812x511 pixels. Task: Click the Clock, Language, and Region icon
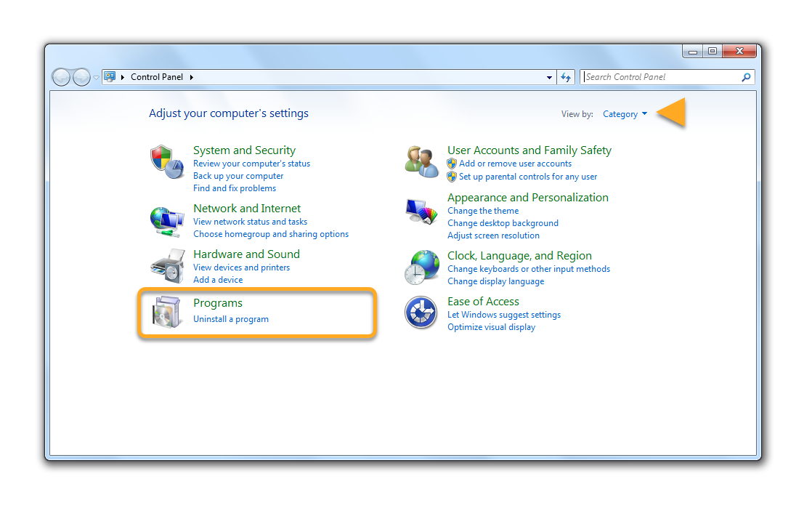(x=422, y=267)
